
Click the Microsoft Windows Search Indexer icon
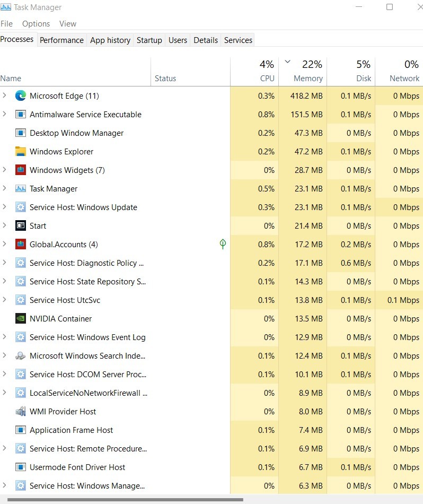coord(21,356)
